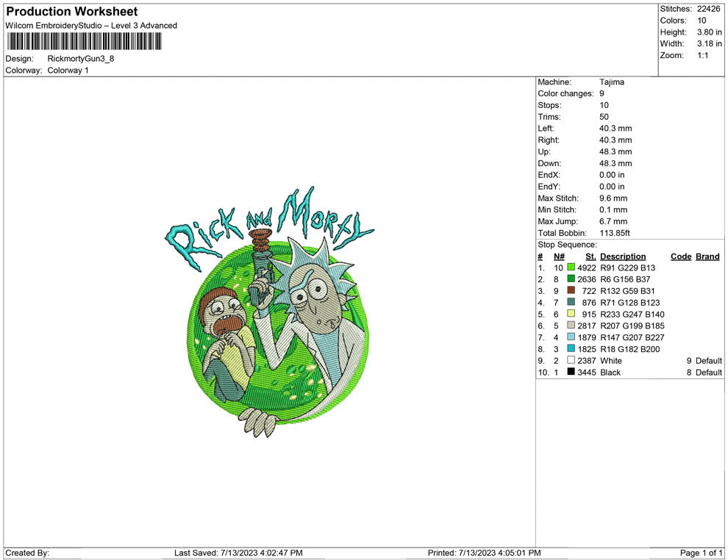Click the bright green swatch R91 G229 B13

(571, 268)
